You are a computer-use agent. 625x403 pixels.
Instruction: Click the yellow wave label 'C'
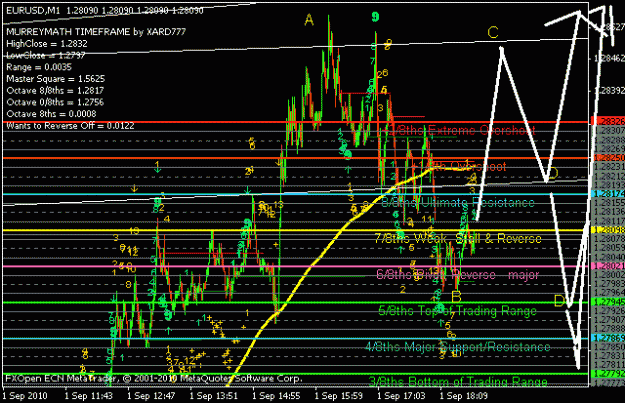[493, 32]
